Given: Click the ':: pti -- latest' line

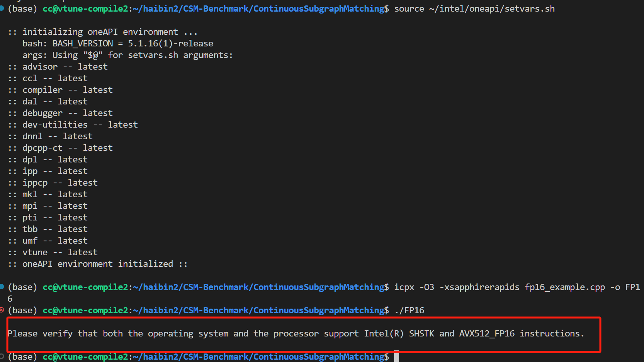Looking at the screenshot, I should (x=48, y=217).
